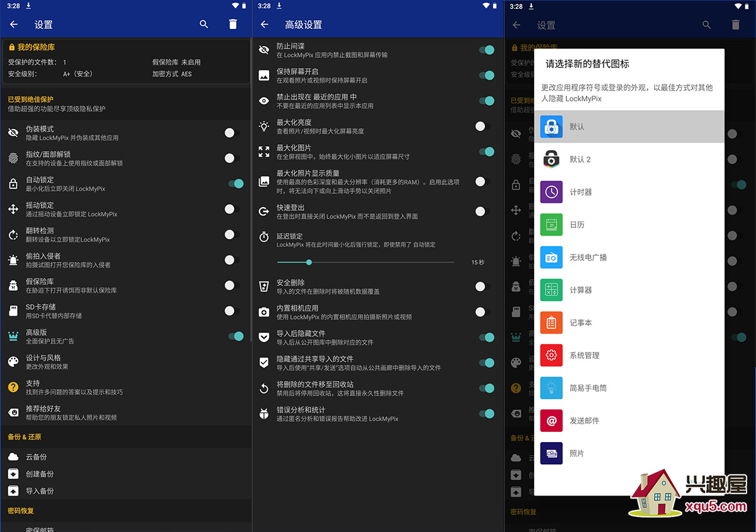
Task: Turn off 保持屏幕开启 switch
Action: [x=486, y=76]
